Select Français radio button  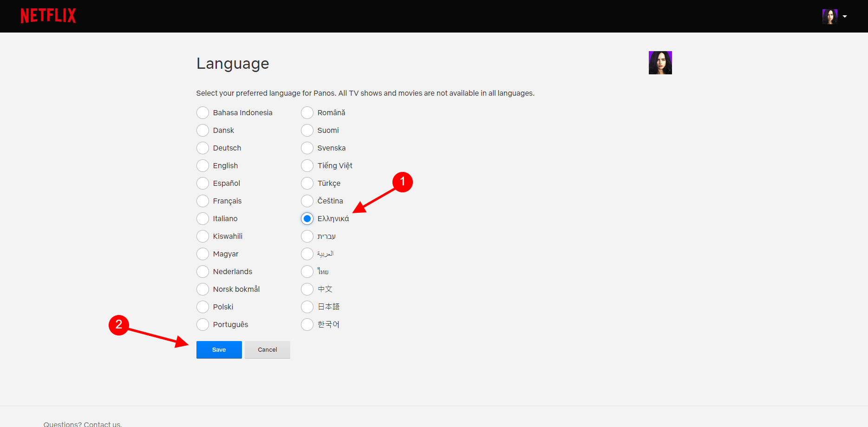pyautogui.click(x=203, y=201)
